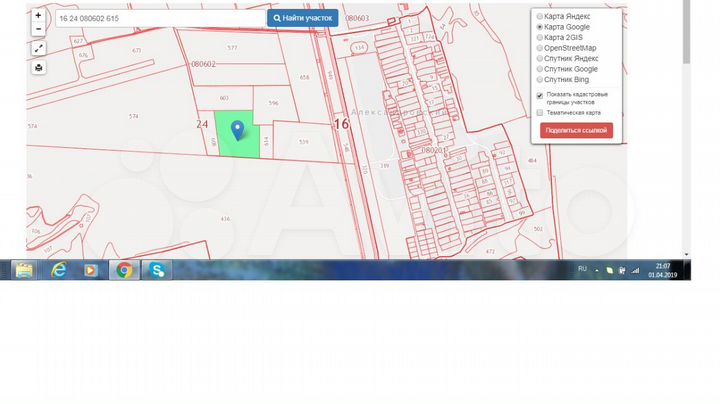Select Спутник Google satellite layer
The width and height of the screenshot is (720, 404).
pyautogui.click(x=540, y=69)
